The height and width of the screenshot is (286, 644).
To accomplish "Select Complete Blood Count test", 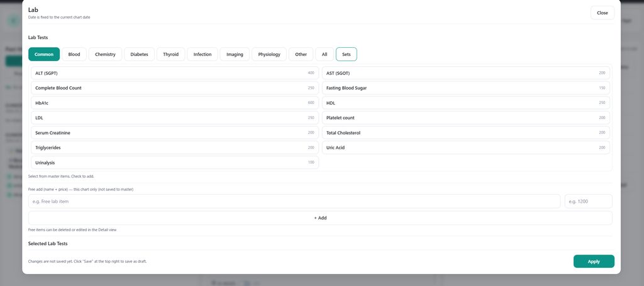I will click(175, 88).
